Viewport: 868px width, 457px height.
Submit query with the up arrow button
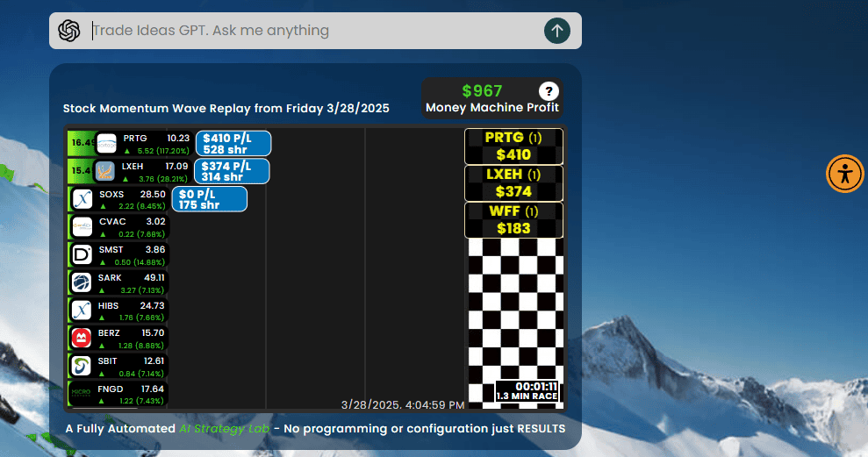[x=557, y=31]
